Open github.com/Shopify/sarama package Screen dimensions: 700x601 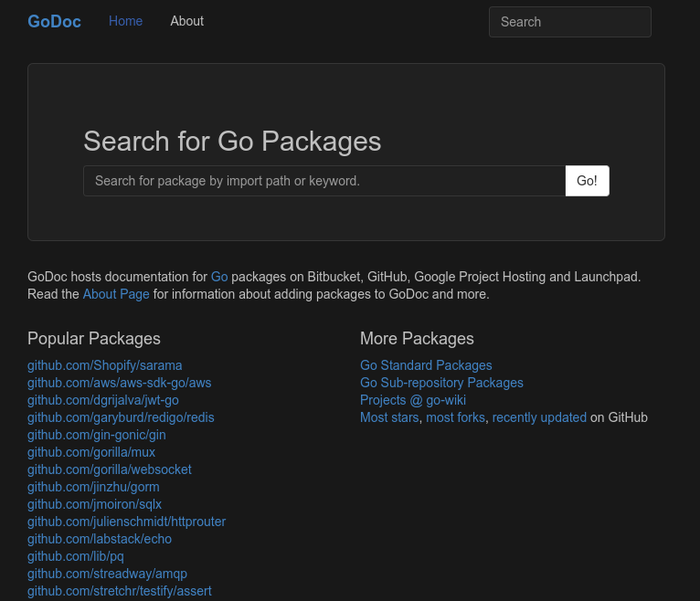click(105, 365)
